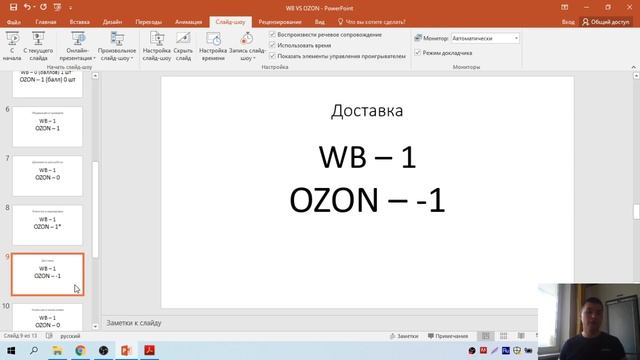Select slide 9 thumbnail titled Доставка
This screenshot has height=360, width=640.
point(47,274)
